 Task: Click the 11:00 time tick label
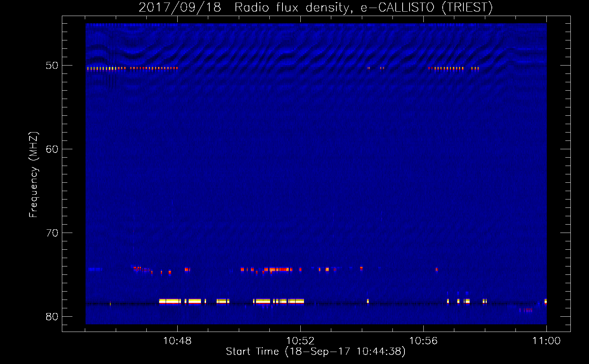[546, 341]
